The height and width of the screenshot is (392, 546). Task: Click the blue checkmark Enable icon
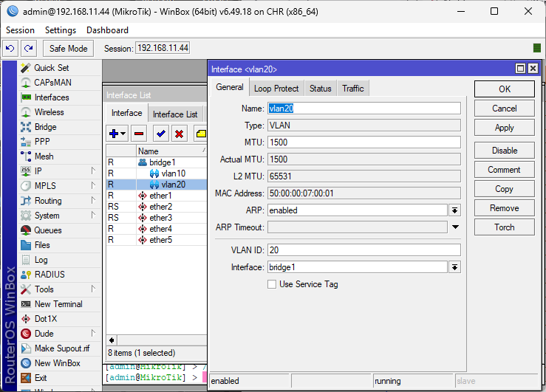(x=160, y=134)
